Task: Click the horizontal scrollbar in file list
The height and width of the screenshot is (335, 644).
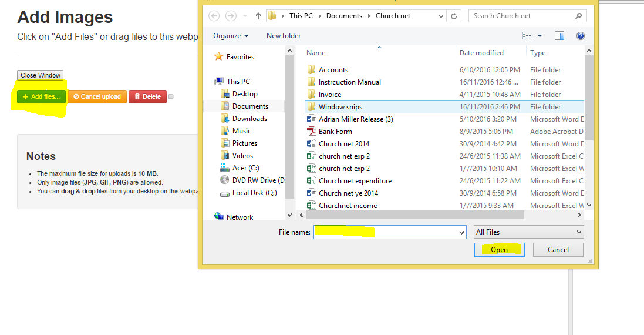Action: [411, 215]
